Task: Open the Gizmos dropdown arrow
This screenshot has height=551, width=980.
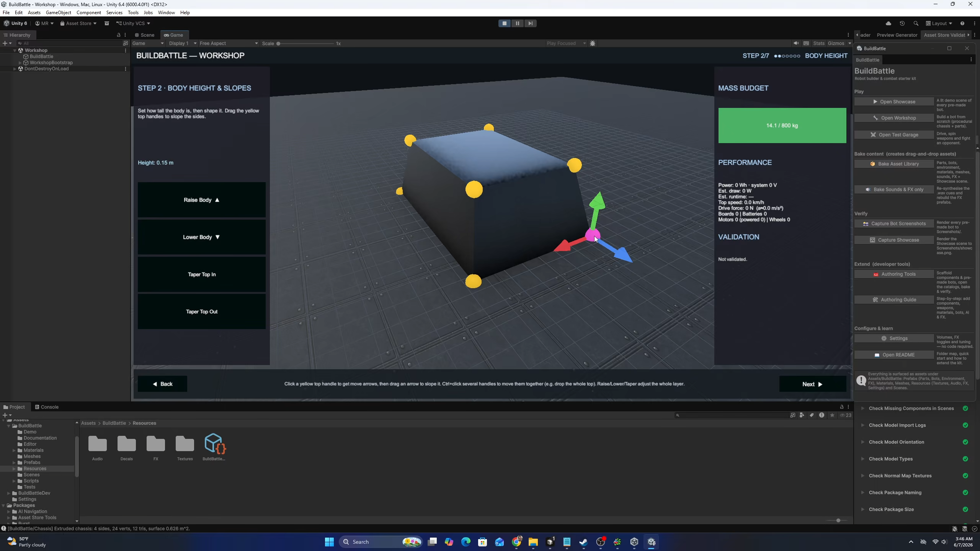Action: [849, 43]
